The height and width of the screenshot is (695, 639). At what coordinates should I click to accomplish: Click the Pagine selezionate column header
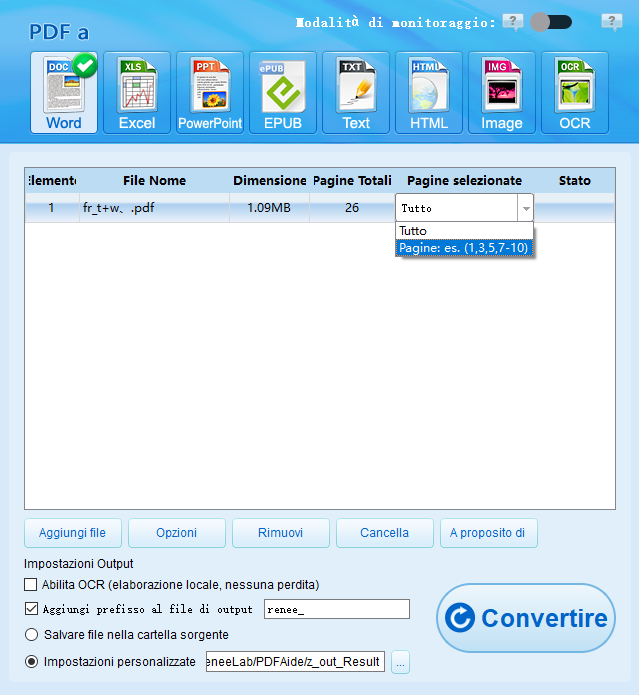click(x=464, y=180)
